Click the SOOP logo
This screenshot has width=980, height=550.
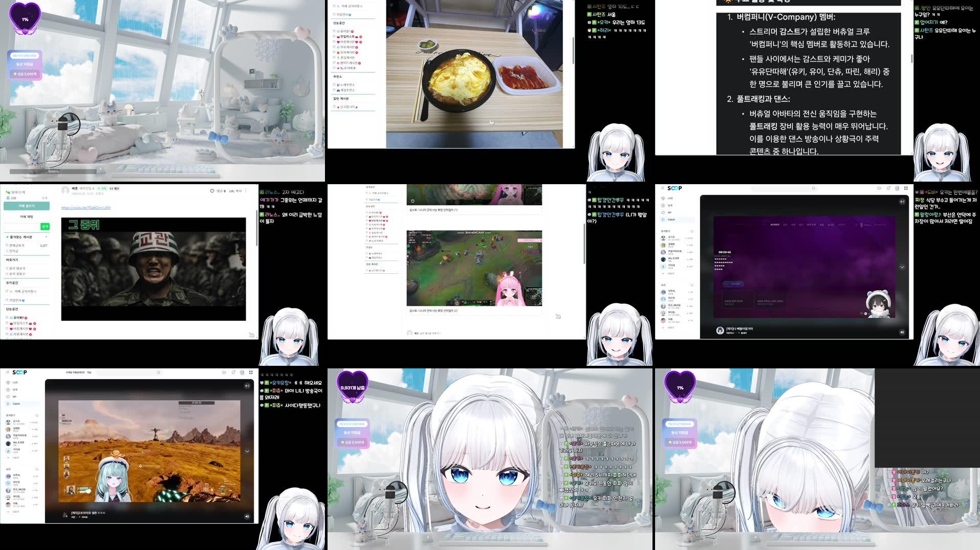point(674,188)
